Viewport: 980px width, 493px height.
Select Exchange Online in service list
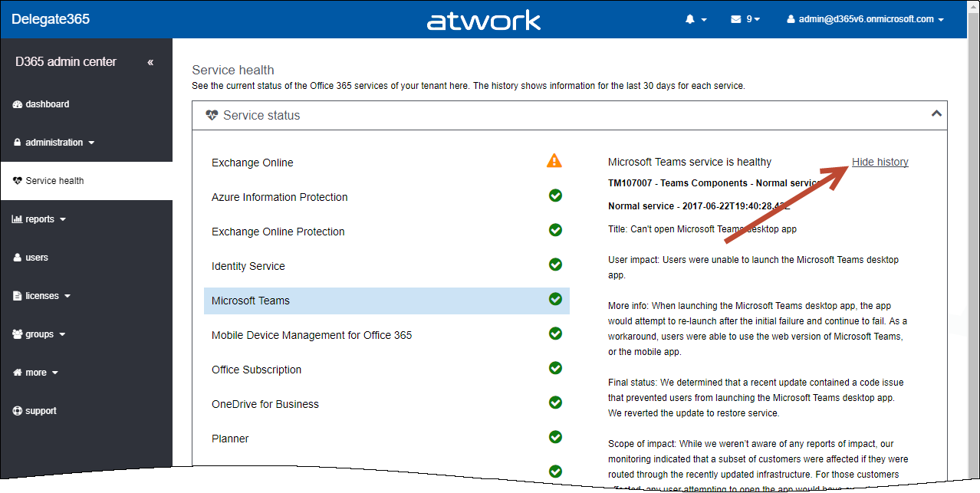(x=386, y=163)
